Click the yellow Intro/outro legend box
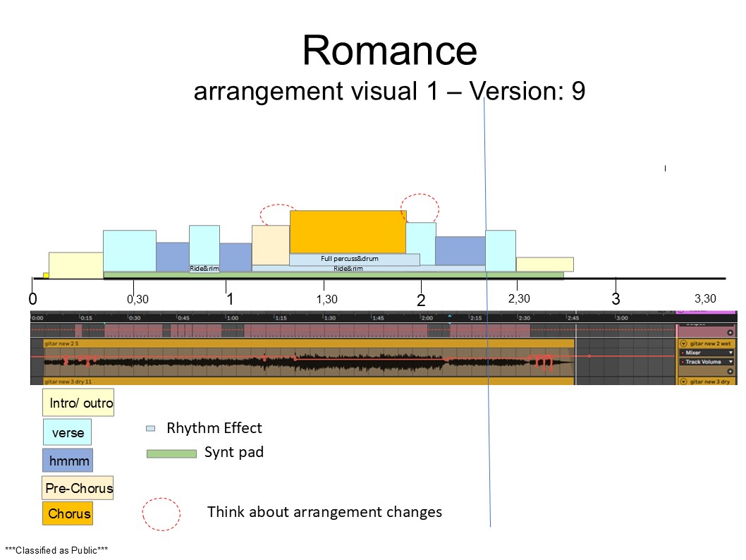 tap(78, 402)
